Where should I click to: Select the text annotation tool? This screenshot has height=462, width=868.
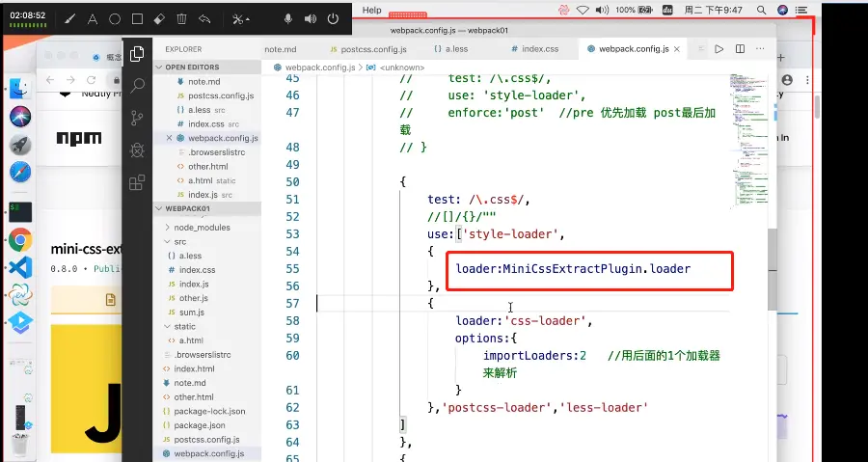[93, 19]
